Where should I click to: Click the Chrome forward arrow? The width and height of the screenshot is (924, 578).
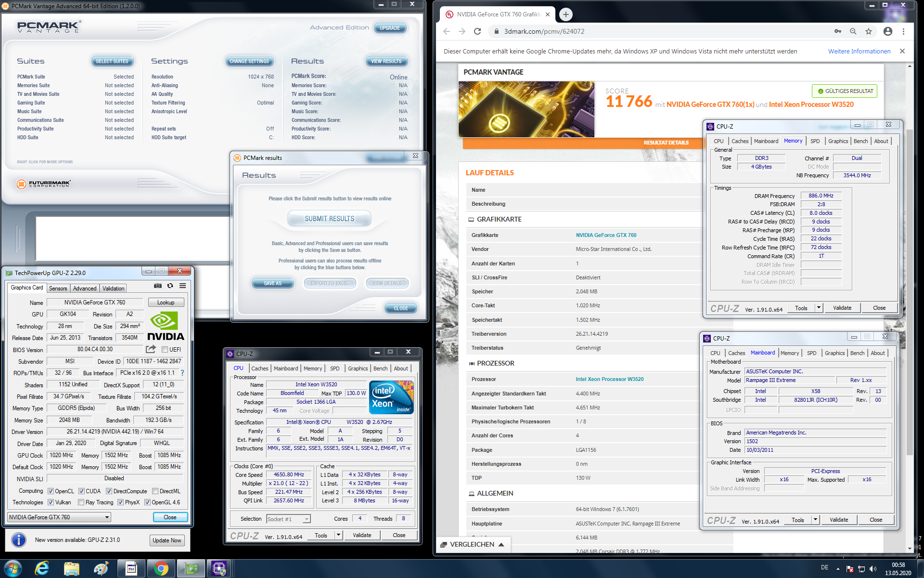(x=462, y=31)
